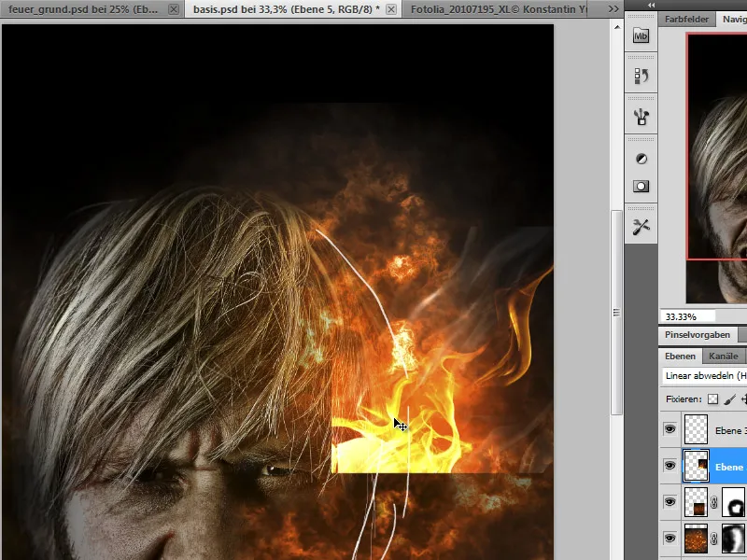This screenshot has height=560, width=747.
Task: Toggle visibility of layer directly below Ebene 5
Action: (669, 502)
